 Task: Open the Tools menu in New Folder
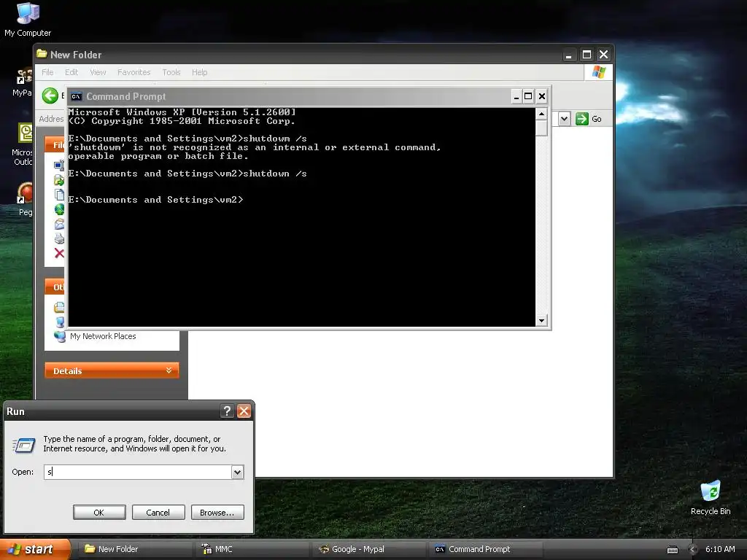(171, 72)
